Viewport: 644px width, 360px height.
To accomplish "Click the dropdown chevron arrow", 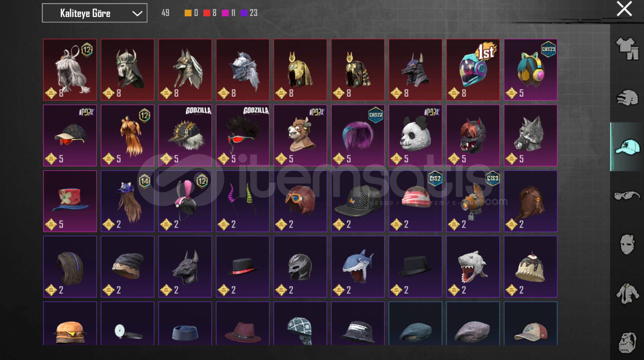I will tap(137, 13).
